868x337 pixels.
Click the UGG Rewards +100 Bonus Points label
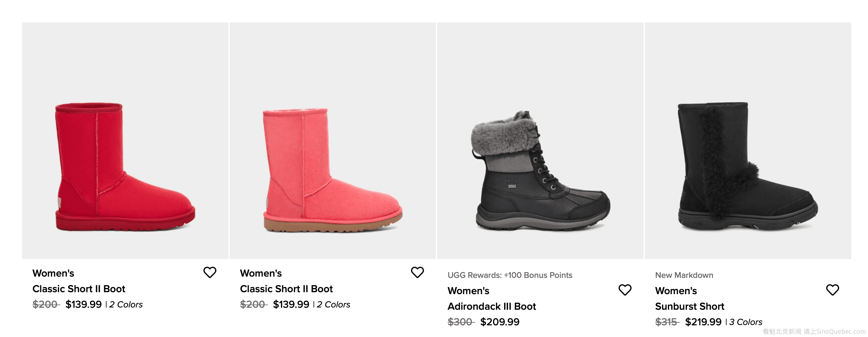coord(510,275)
